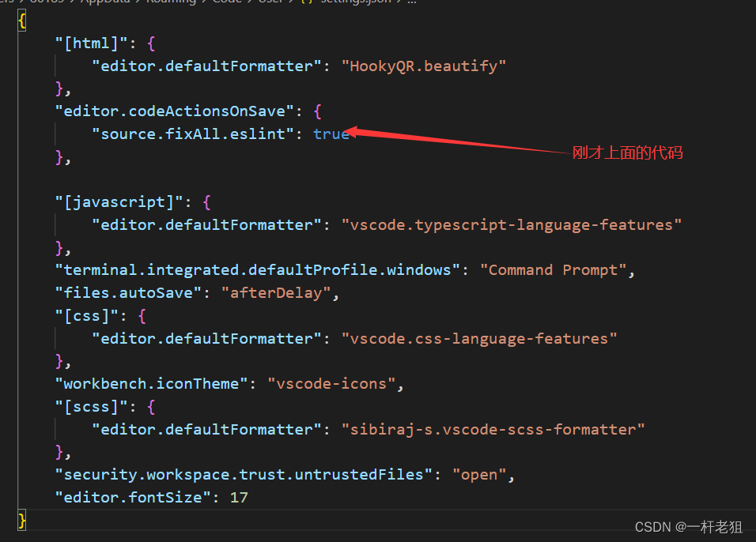
Task: Click the highlighted closing brace at file end
Action: click(x=21, y=521)
